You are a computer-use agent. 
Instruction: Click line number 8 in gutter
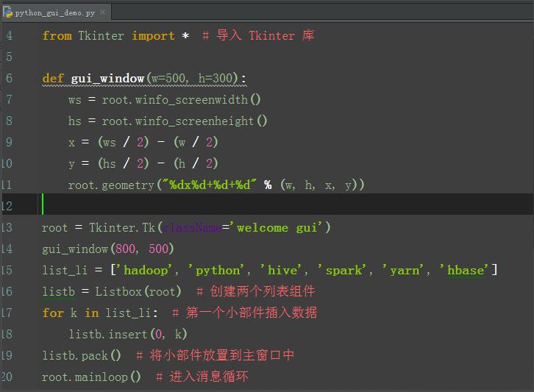[x=10, y=121]
